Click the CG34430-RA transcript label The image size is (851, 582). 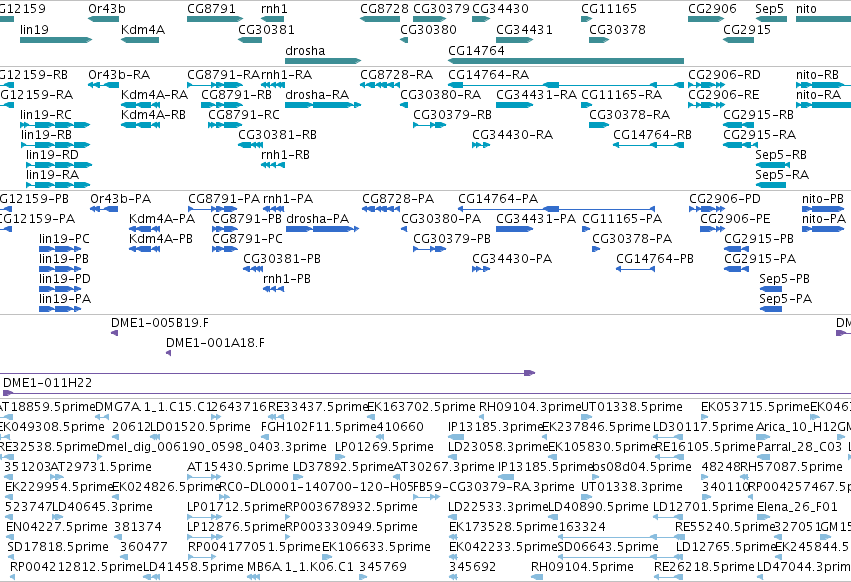coord(512,135)
